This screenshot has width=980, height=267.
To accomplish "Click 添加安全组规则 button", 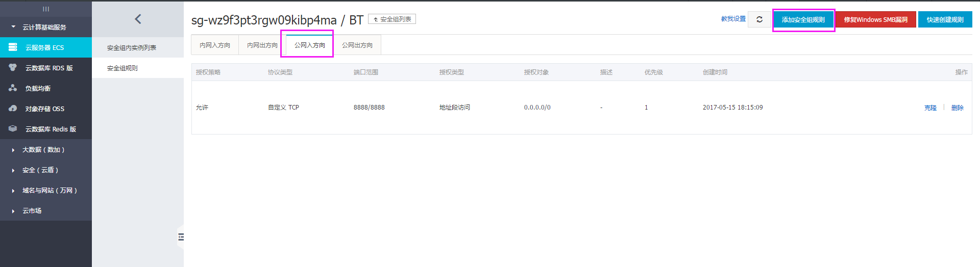I will click(x=803, y=20).
